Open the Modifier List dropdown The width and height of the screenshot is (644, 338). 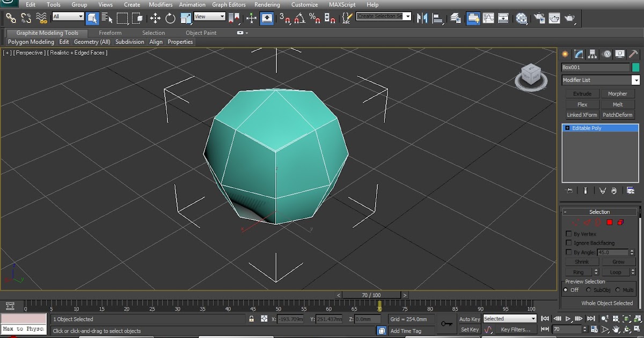635,80
